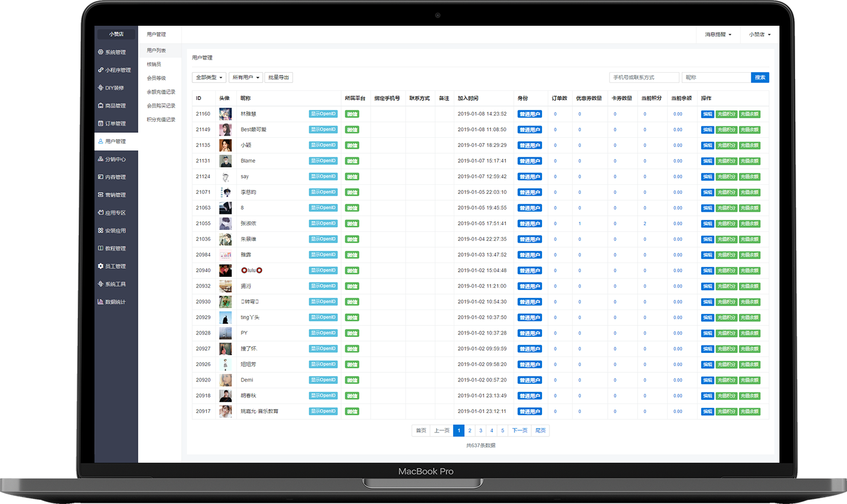Screen dimensions: 847x504
Task: Go to page 3 in pagination
Action: [x=481, y=430]
